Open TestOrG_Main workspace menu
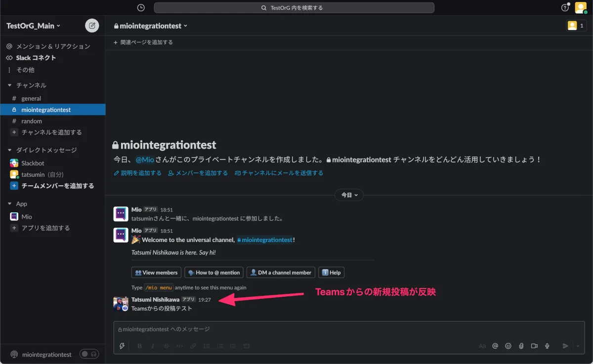Screen dimensions: 593x364 click(33, 26)
